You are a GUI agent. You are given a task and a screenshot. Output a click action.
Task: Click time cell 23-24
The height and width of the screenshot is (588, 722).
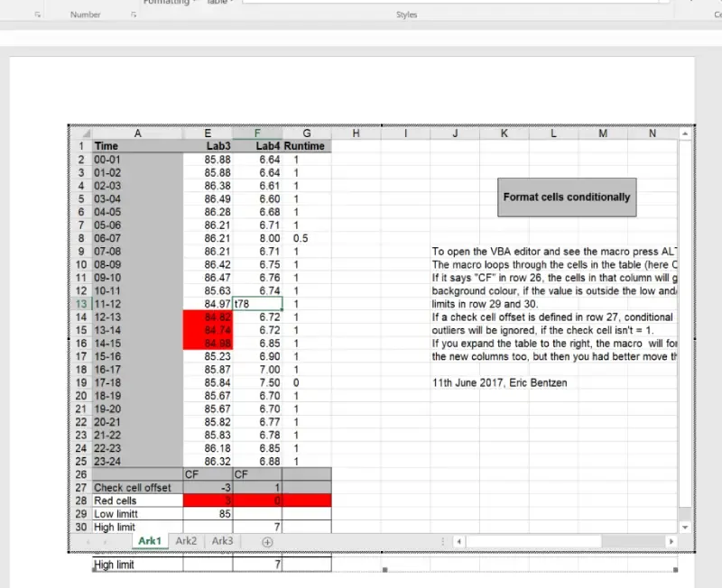137,462
